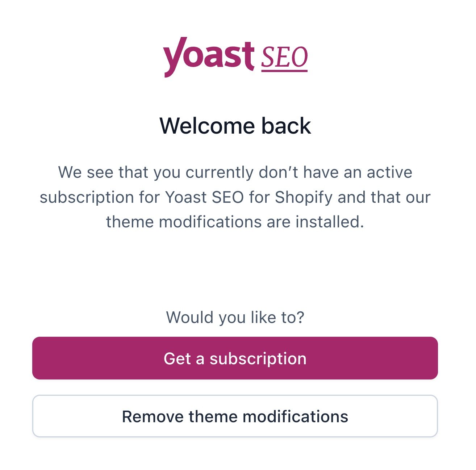Click the 'Would you like to?' prompt
The height and width of the screenshot is (470, 476).
[235, 317]
